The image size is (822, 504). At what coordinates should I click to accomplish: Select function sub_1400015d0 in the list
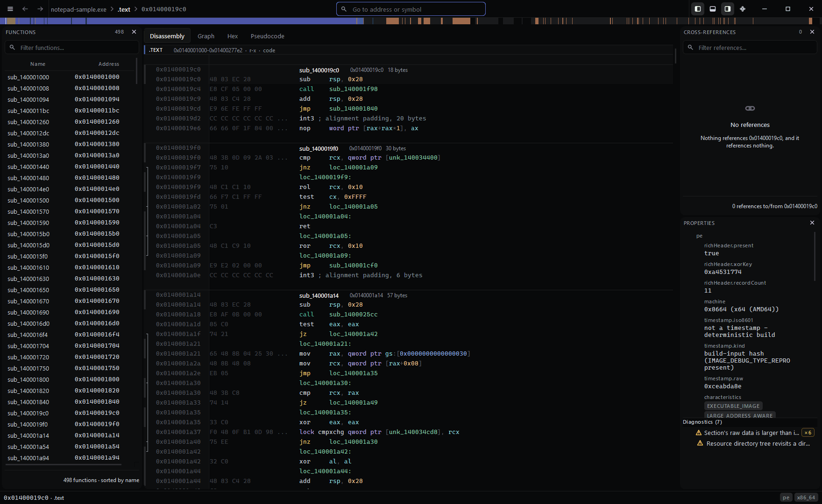70,245
